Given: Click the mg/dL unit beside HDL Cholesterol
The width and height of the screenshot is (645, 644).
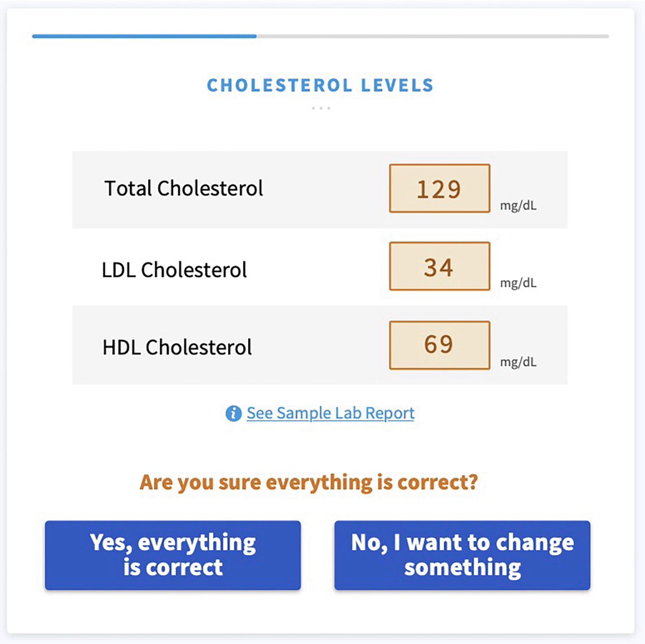Looking at the screenshot, I should point(518,362).
